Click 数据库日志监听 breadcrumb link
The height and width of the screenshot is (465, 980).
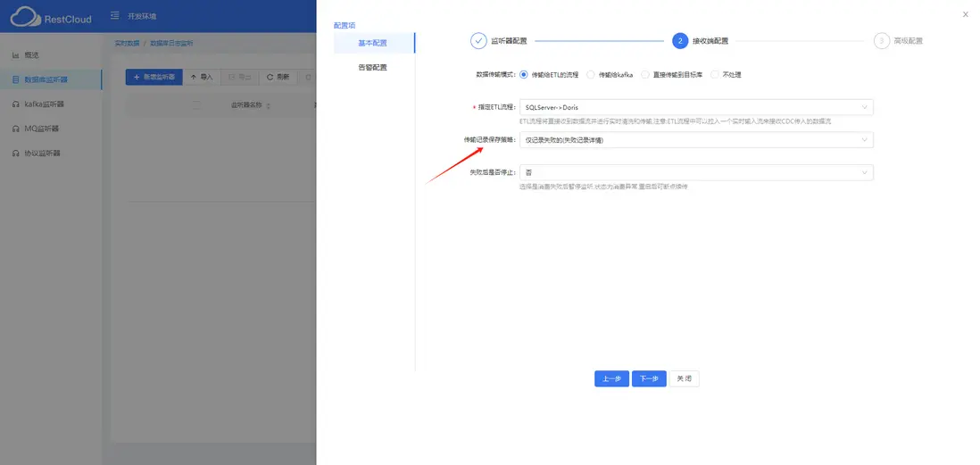click(x=172, y=43)
